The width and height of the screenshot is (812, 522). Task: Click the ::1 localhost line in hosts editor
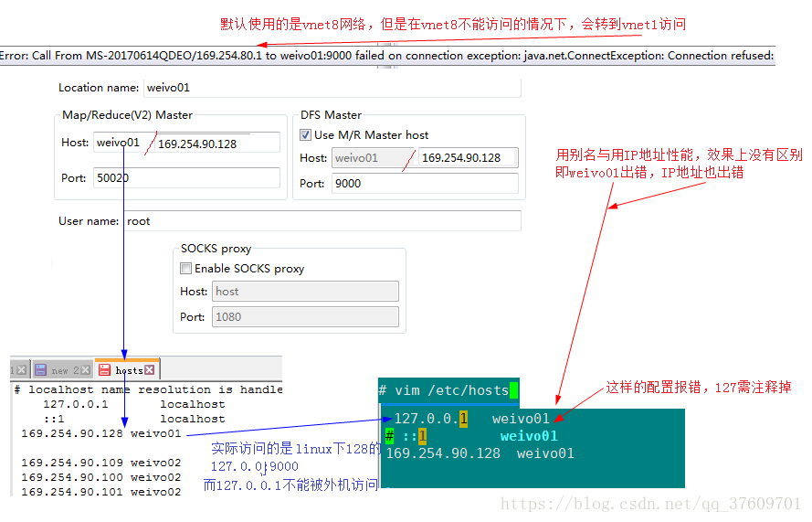[134, 419]
